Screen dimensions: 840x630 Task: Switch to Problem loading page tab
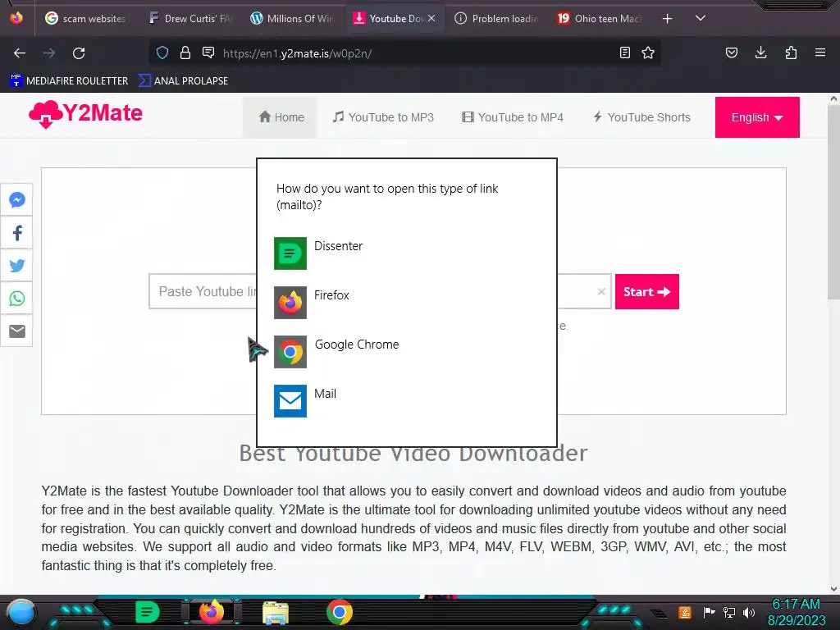pyautogui.click(x=496, y=18)
